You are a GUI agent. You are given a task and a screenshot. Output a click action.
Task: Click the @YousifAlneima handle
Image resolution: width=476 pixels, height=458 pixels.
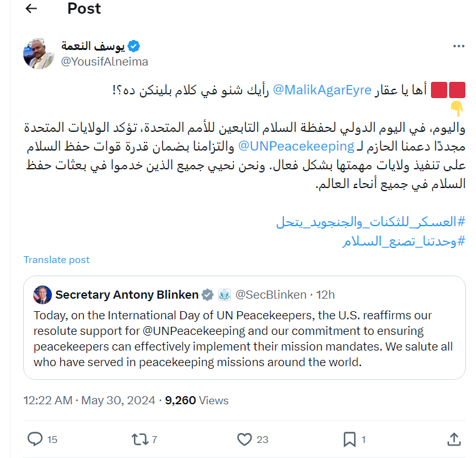click(104, 62)
